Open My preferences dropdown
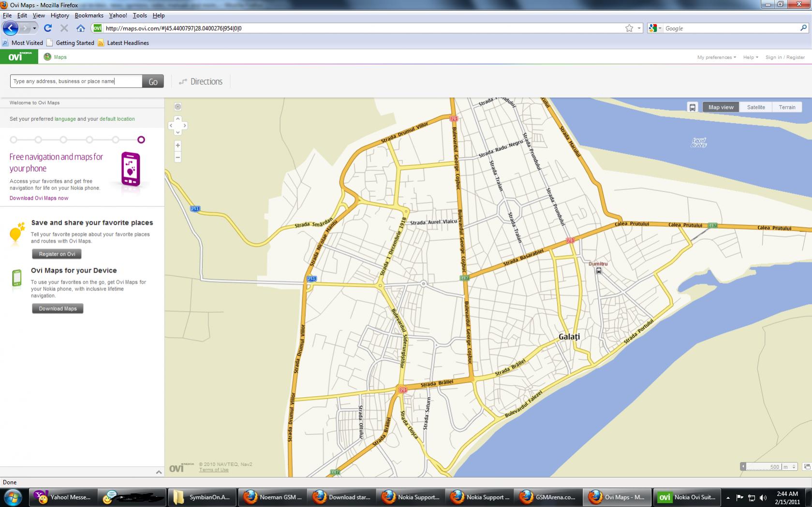Viewport: 812px width, 507px height. pyautogui.click(x=716, y=57)
